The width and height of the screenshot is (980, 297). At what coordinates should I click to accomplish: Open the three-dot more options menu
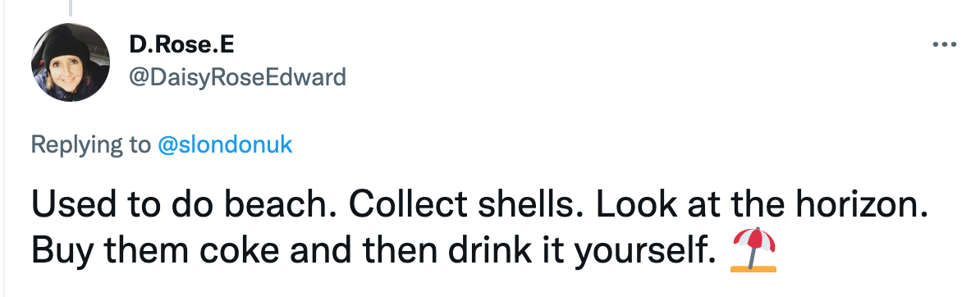click(945, 44)
